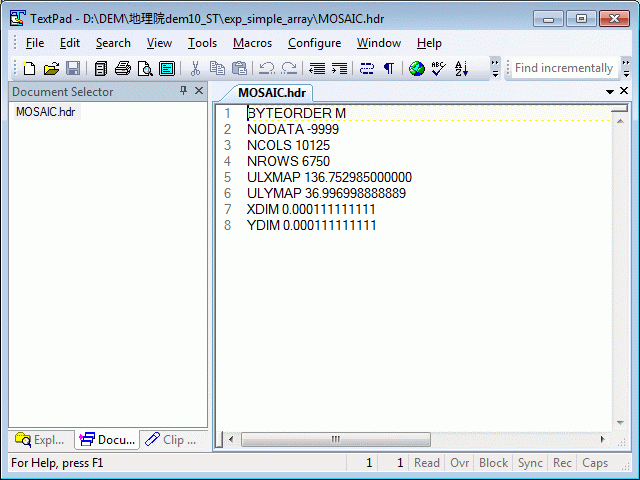Click the vertical scrollbar down arrow
This screenshot has height=480, width=640.
click(620, 422)
